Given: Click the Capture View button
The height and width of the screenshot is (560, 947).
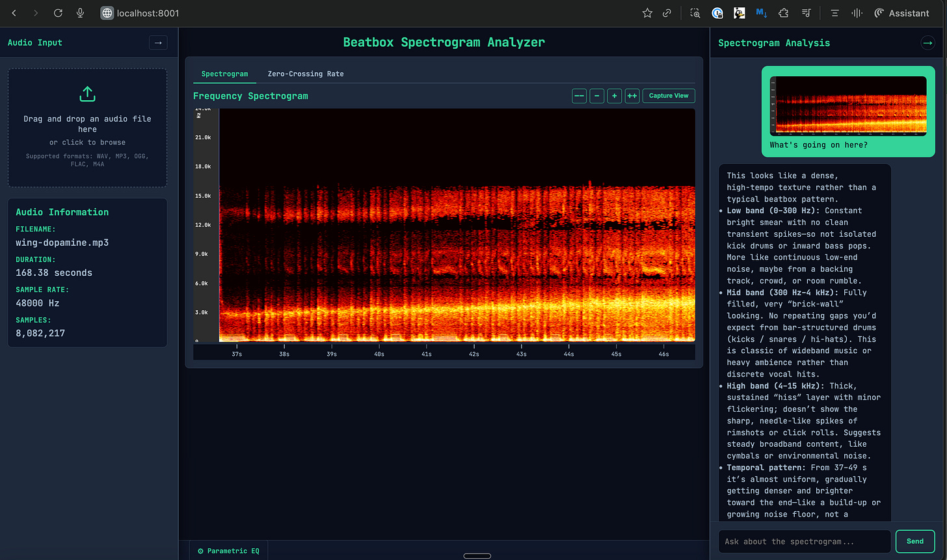Looking at the screenshot, I should click(x=669, y=96).
